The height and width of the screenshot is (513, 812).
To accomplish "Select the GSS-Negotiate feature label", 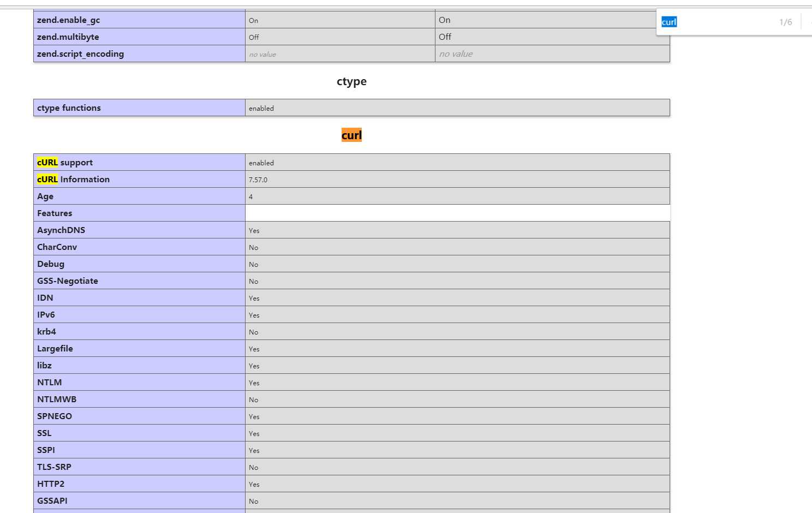I will coord(68,281).
